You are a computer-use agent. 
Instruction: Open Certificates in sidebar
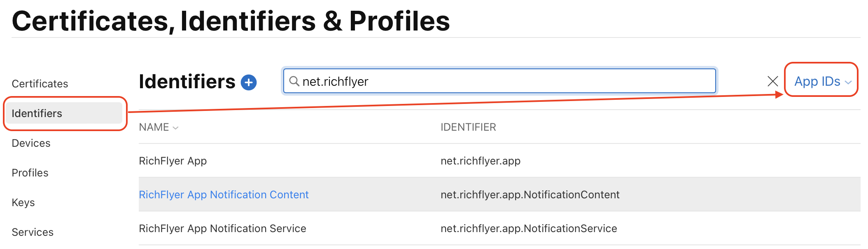pyautogui.click(x=40, y=84)
